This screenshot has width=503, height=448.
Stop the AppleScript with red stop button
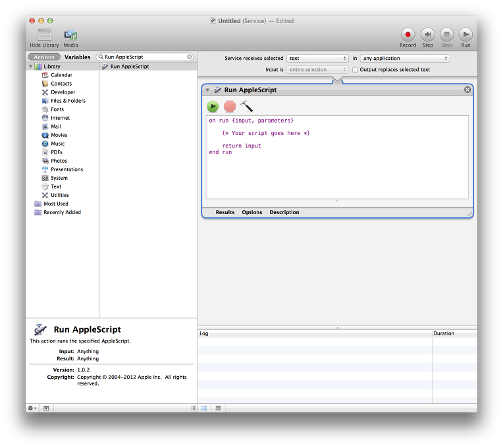coord(230,106)
